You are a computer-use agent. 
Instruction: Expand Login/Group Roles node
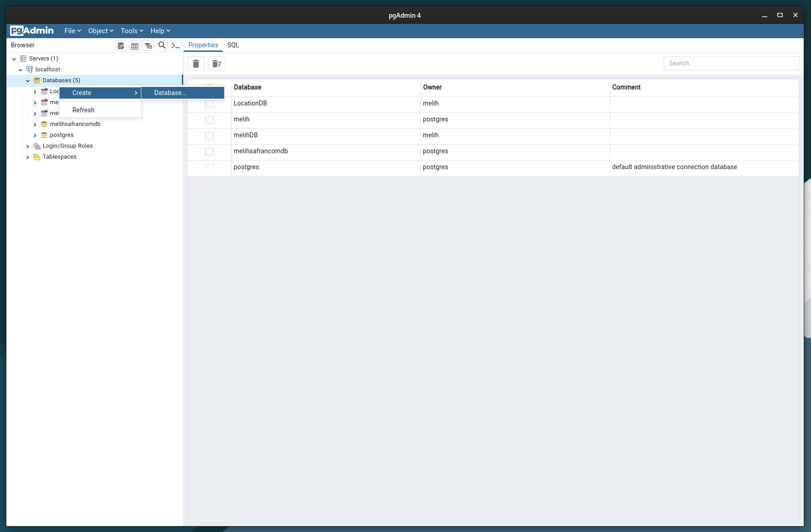(28, 146)
